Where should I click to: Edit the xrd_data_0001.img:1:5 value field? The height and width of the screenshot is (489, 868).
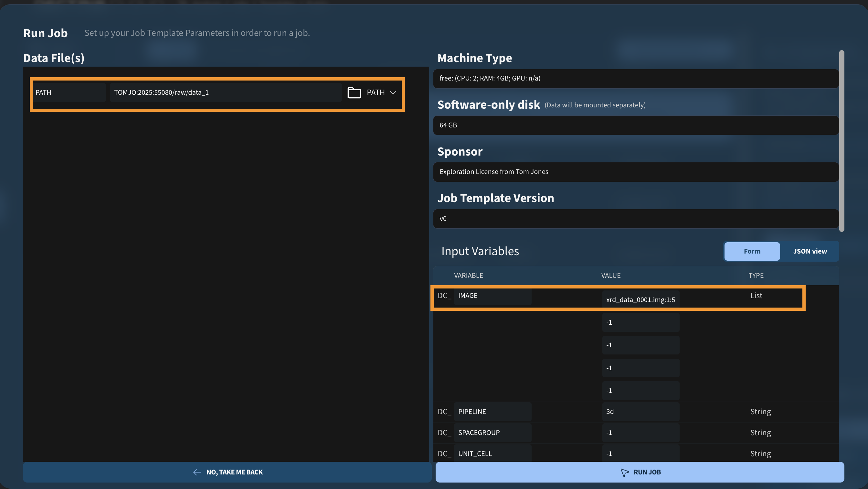click(640, 299)
